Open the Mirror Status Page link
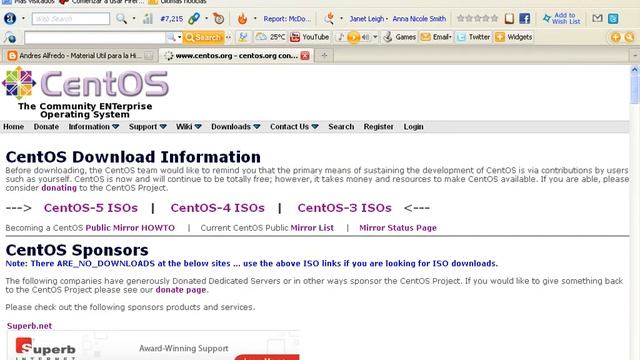Image resolution: width=640 pixels, height=360 pixels. click(x=398, y=228)
